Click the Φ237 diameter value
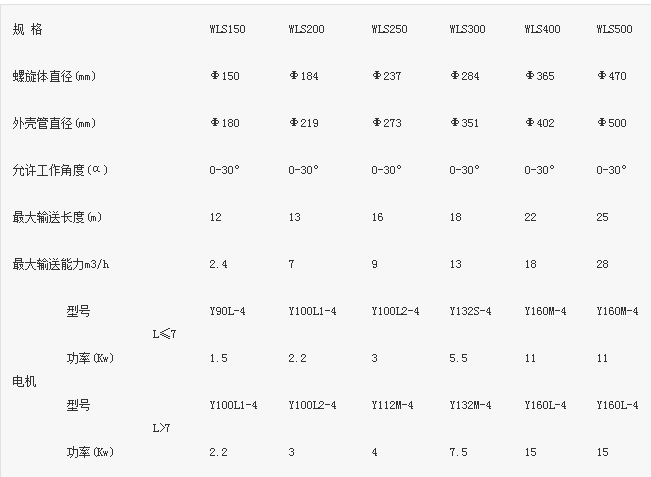 point(385,76)
